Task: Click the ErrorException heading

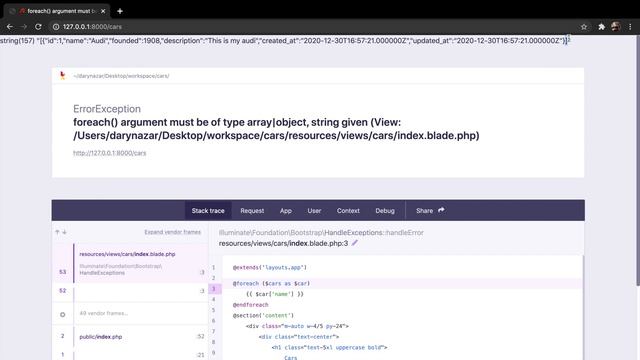Action: [107, 109]
